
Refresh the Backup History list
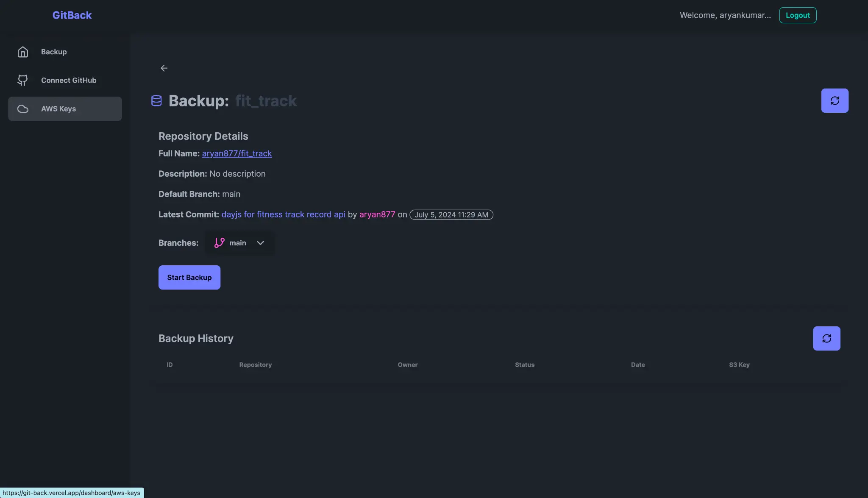pyautogui.click(x=826, y=338)
